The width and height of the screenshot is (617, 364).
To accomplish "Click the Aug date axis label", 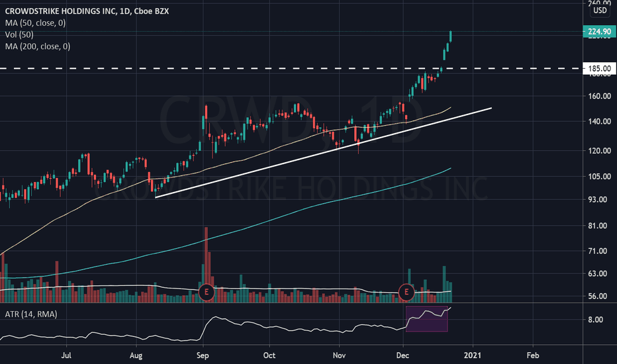I will point(136,355).
